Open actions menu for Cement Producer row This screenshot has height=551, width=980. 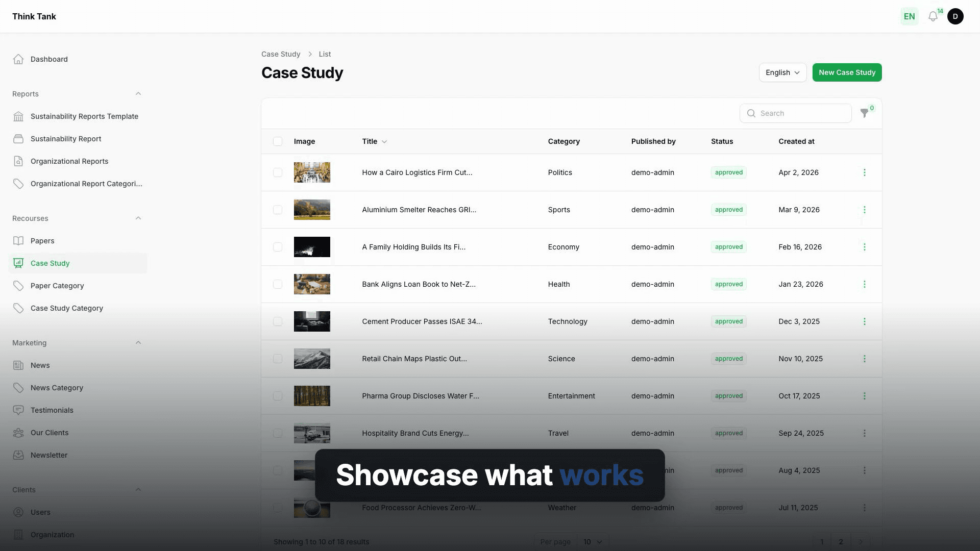coord(864,321)
